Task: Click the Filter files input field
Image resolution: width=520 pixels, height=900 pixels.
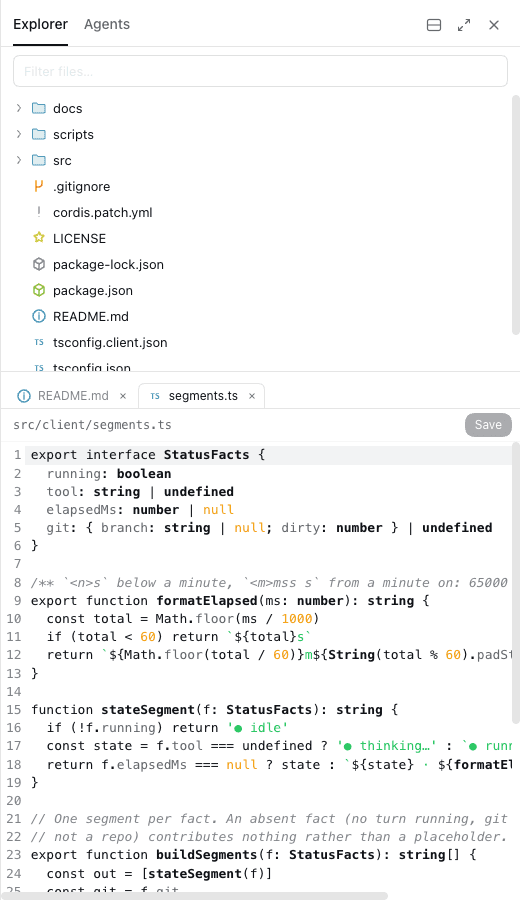Action: tap(260, 71)
